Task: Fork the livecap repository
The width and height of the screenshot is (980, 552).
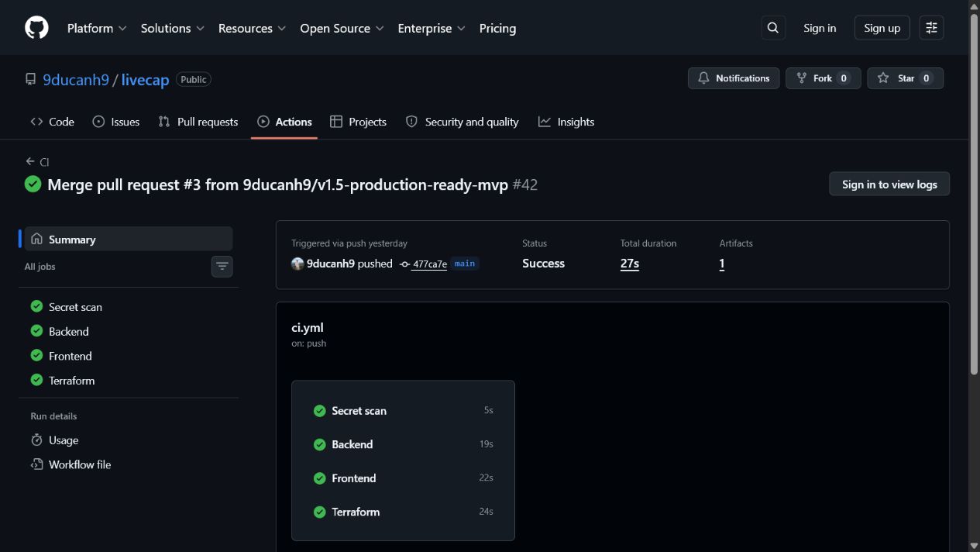Action: point(823,78)
